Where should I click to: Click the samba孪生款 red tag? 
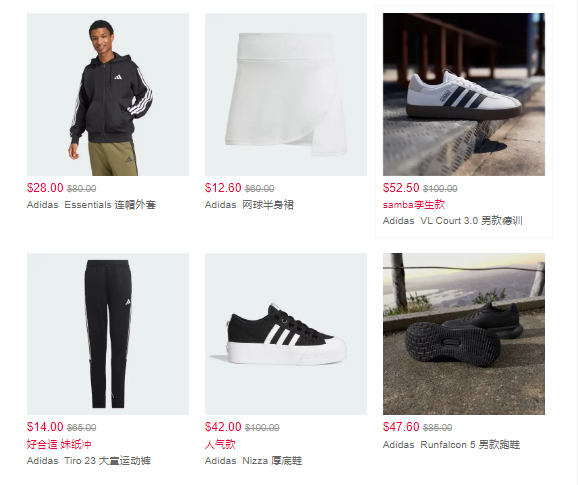tap(414, 205)
